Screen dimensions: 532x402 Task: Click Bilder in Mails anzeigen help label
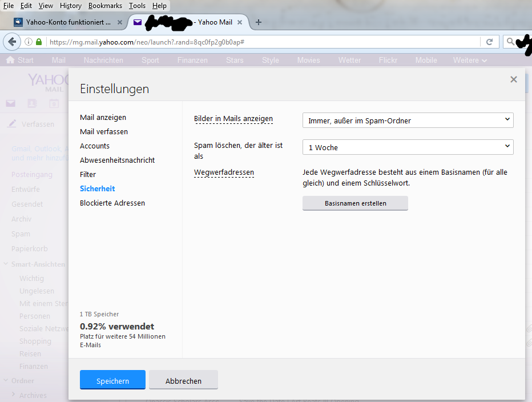pyautogui.click(x=233, y=119)
